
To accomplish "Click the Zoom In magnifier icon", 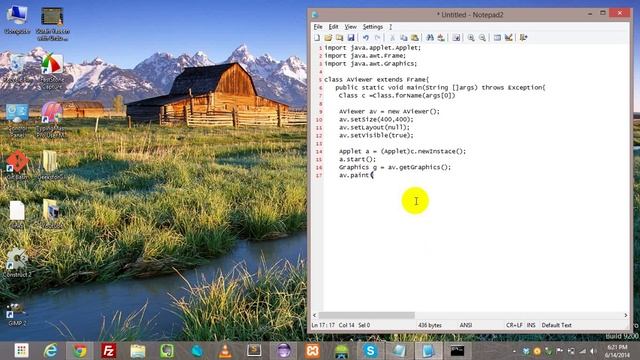I will coord(471,38).
